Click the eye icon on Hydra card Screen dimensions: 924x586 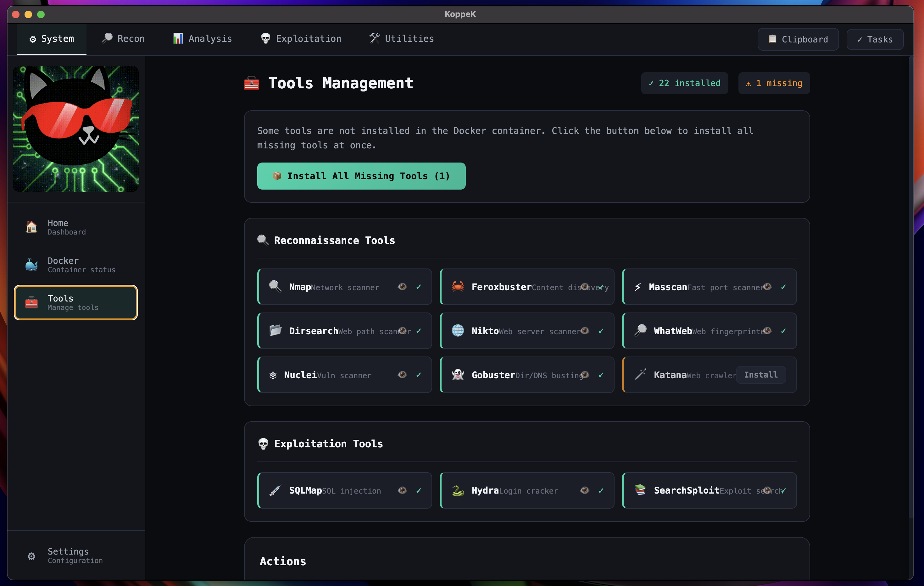pos(584,490)
